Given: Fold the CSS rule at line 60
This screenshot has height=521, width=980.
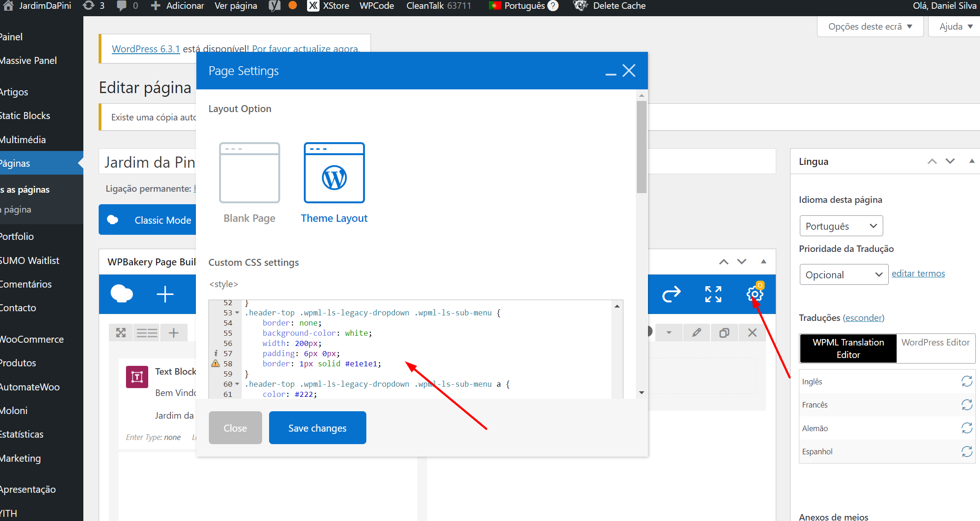Looking at the screenshot, I should (x=237, y=384).
